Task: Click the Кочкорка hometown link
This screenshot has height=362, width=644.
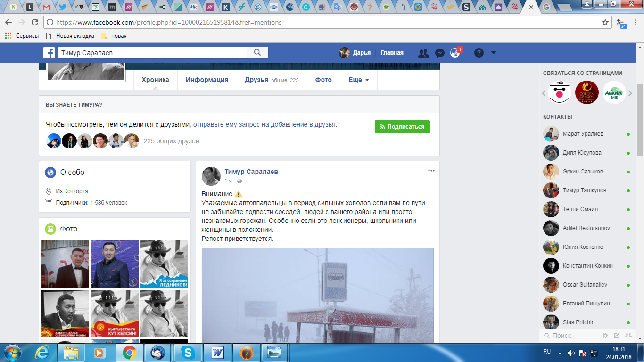Action: (75, 191)
